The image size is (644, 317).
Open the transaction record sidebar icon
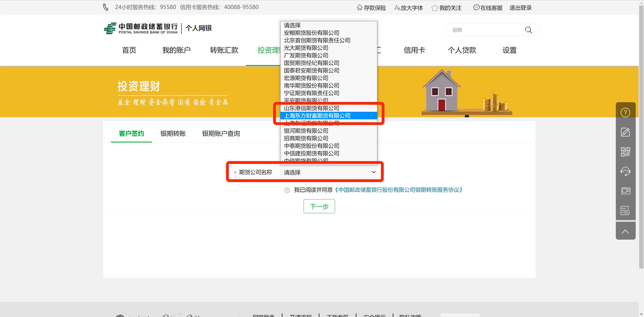[625, 210]
